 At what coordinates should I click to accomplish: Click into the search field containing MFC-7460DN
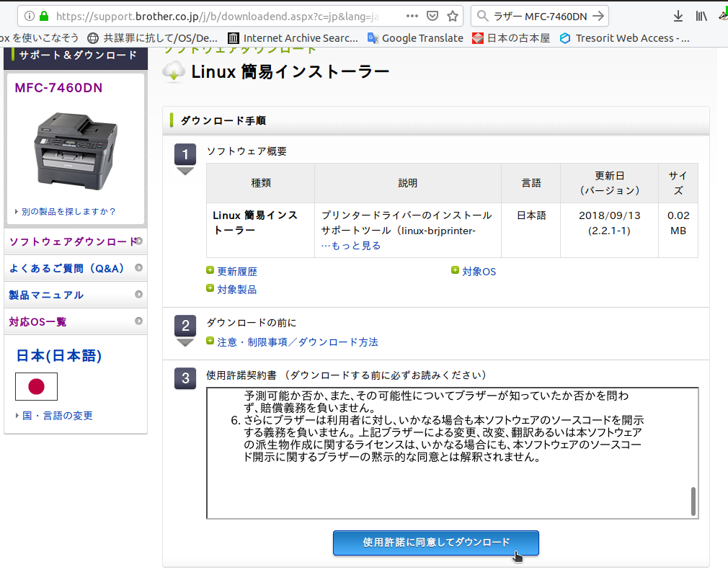[x=540, y=17]
